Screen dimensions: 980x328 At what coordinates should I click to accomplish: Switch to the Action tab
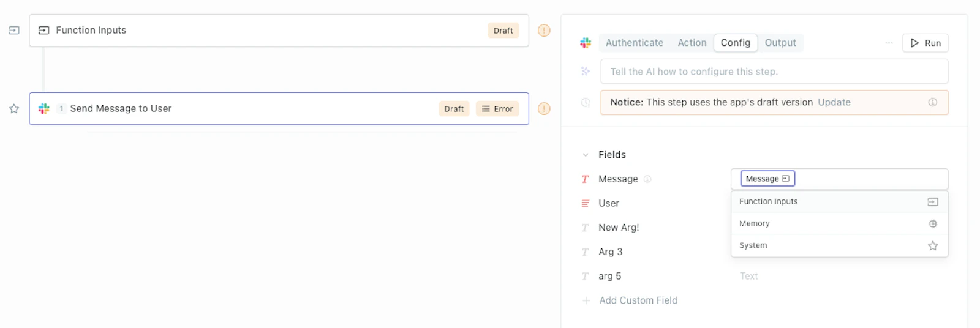pos(692,43)
